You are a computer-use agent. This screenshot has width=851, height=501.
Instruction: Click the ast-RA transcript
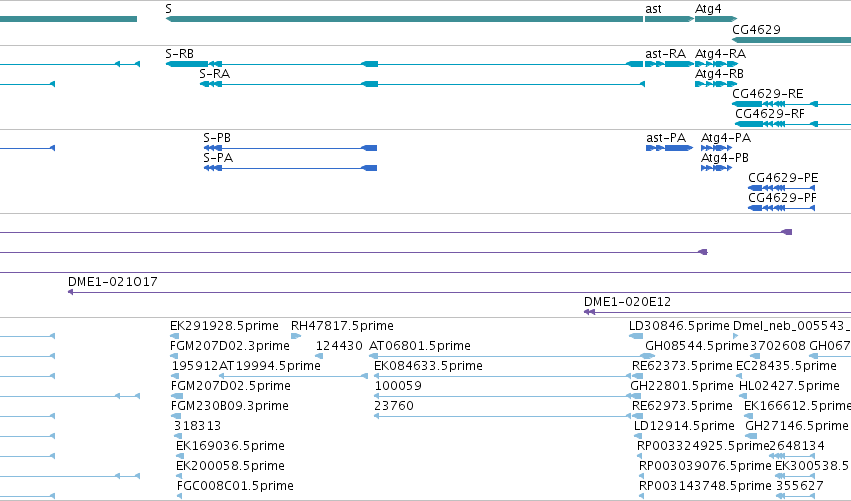[x=670, y=64]
